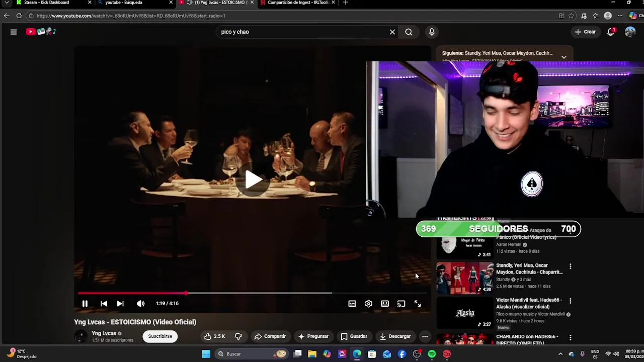Open the Standly Chaparrita video thumbnail
The width and height of the screenshot is (644, 362).
tap(465, 278)
